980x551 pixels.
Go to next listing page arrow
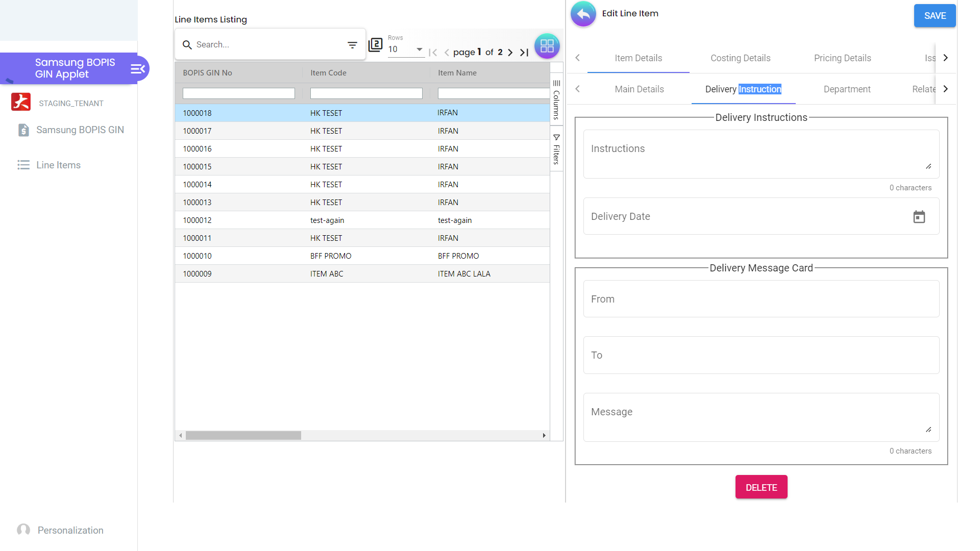(x=510, y=52)
